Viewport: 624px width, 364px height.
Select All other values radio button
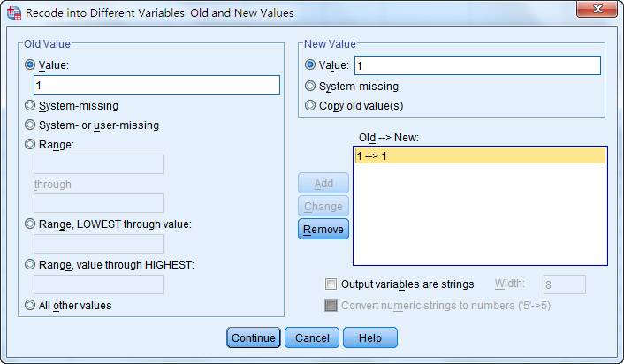coord(30,305)
